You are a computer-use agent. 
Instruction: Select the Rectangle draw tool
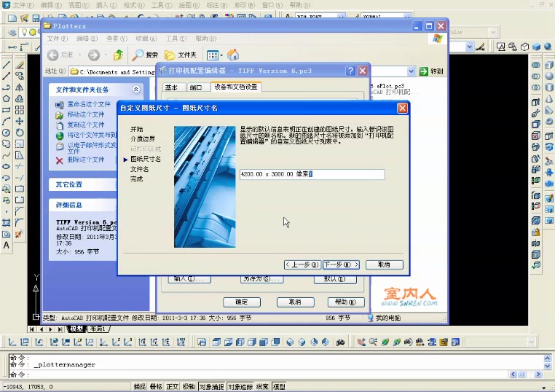[x=7, y=110]
